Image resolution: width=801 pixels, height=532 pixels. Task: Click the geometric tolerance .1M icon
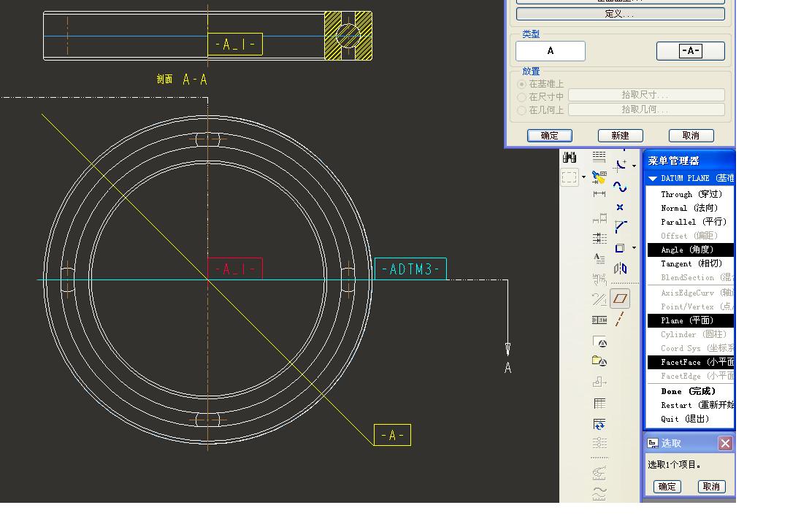[x=599, y=320]
